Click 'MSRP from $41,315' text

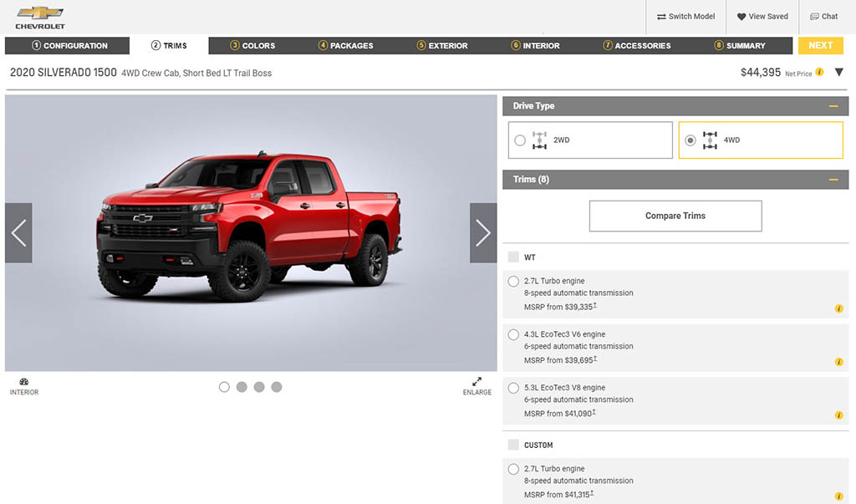tap(558, 495)
